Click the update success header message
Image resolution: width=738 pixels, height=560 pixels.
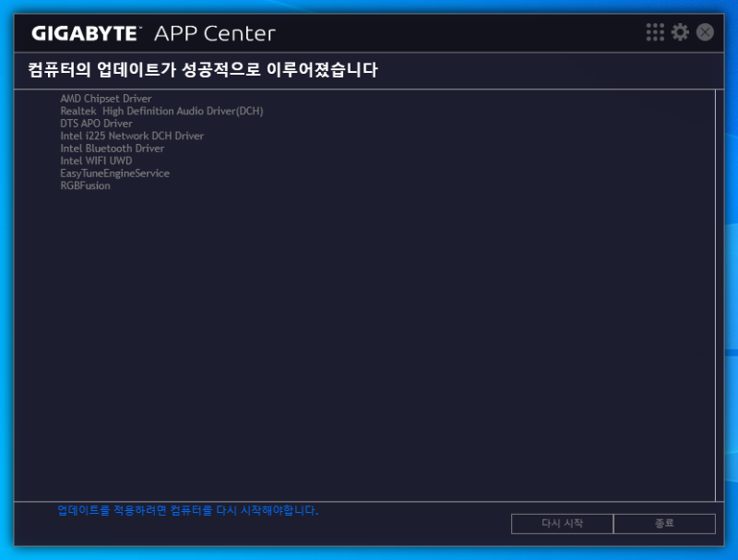205,70
